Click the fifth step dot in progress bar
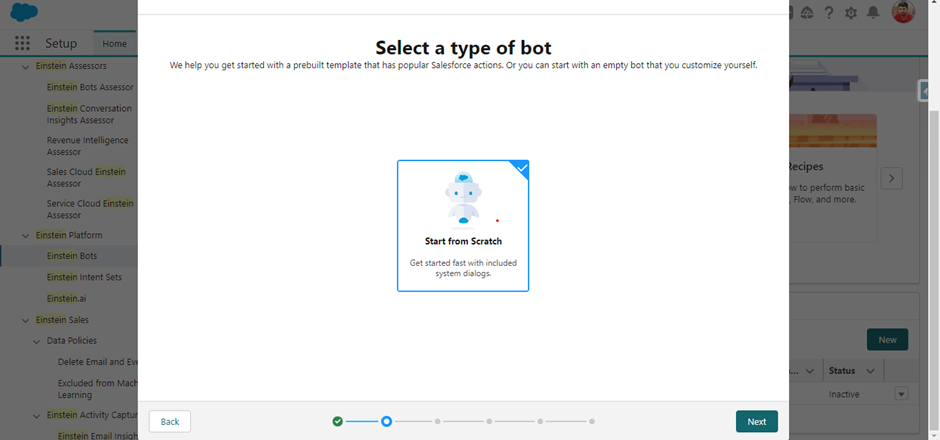This screenshot has height=440, width=940. pos(540,421)
